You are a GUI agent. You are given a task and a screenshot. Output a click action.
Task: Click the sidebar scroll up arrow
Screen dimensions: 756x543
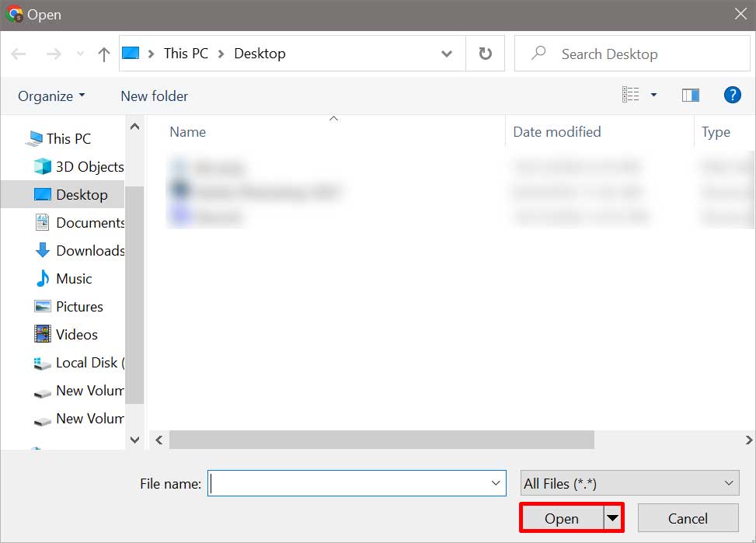pyautogui.click(x=135, y=127)
